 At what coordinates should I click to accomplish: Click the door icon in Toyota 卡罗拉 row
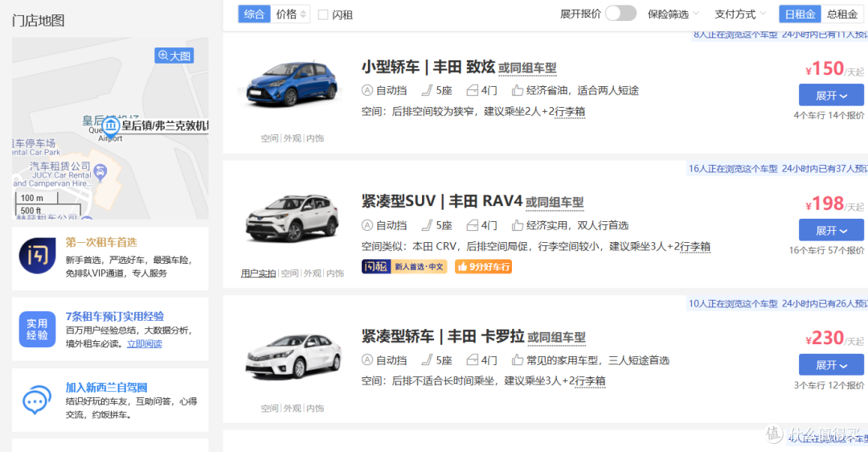pyautogui.click(x=473, y=360)
